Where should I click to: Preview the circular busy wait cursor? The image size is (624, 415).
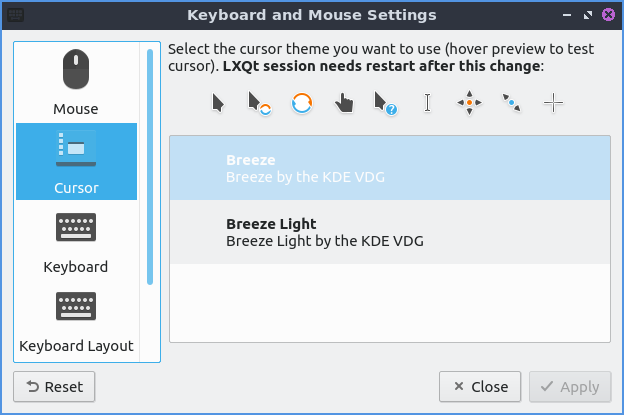click(x=302, y=103)
